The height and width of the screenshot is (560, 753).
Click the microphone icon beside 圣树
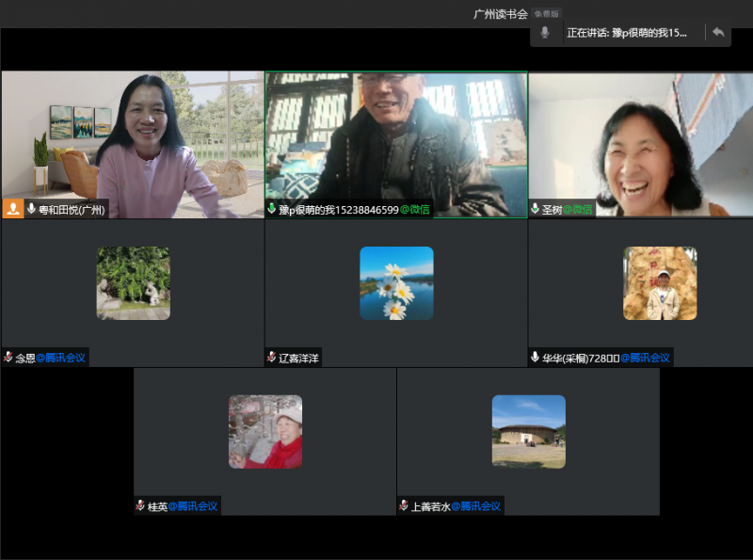pyautogui.click(x=536, y=209)
